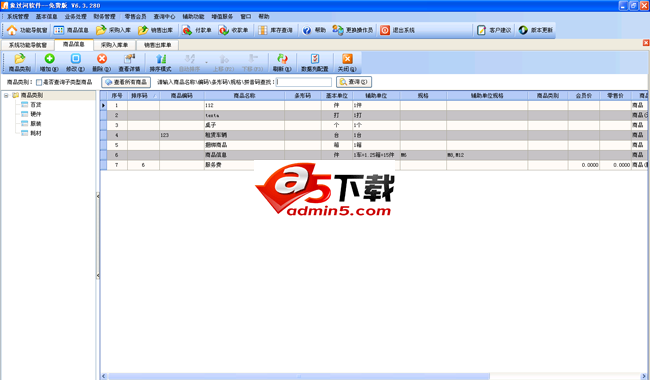650x380 pixels.
Task: Sort by 排序码 column header
Action: click(143, 96)
